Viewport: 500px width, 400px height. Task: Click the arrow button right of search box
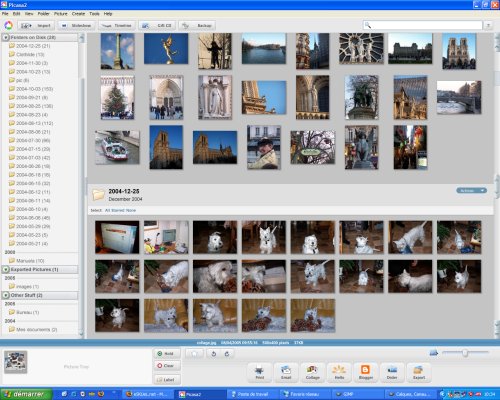pyautogui.click(x=488, y=25)
